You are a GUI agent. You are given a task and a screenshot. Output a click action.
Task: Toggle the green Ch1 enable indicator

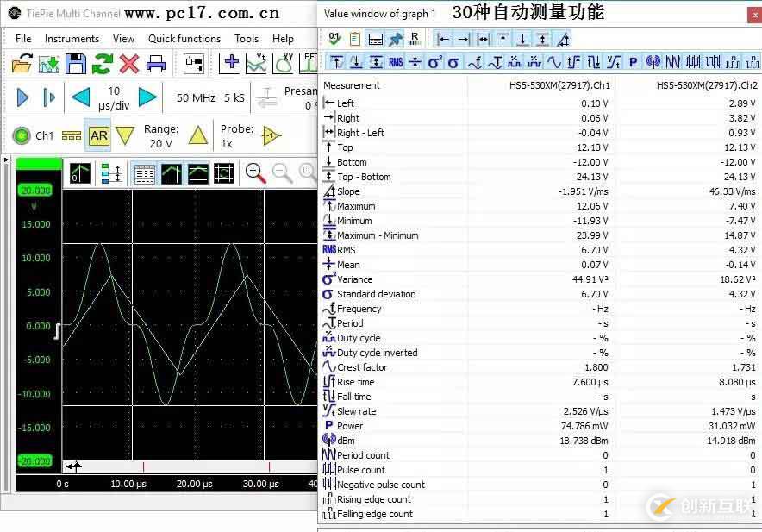coord(22,135)
